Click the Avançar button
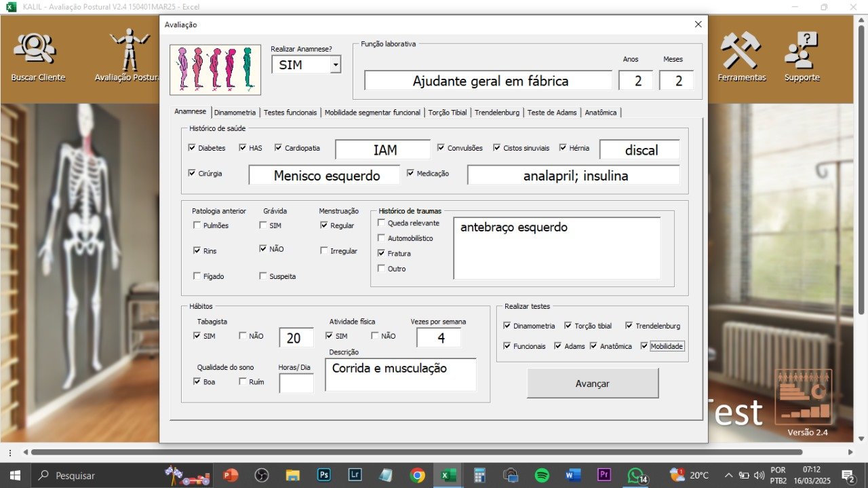Viewport: 868px width, 488px height. [592, 383]
